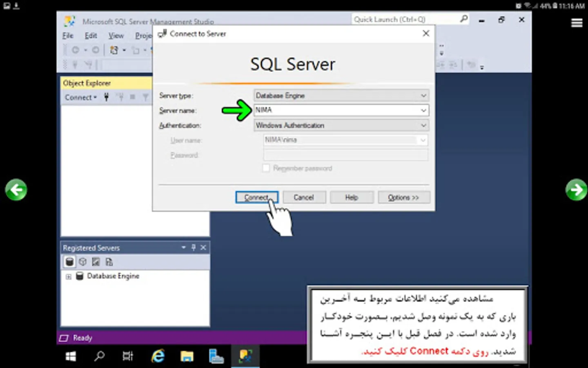Click the toolbar overflow arrow at right of toolbar
Viewport: 588px width, 368px height.
482,67
